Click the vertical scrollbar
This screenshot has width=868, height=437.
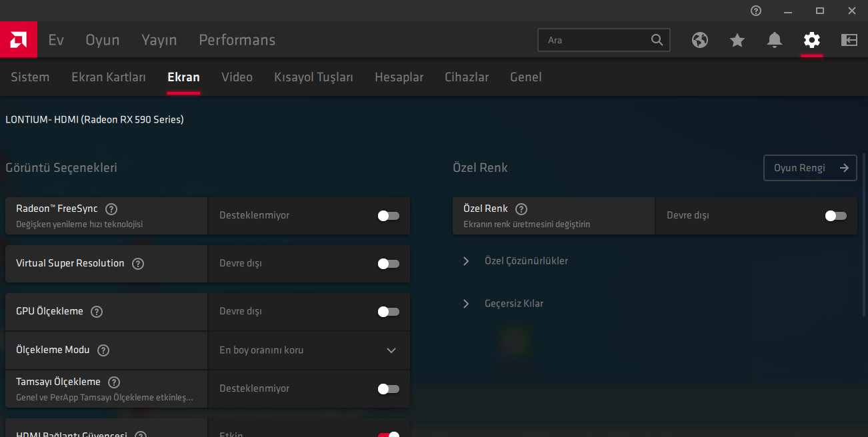865,233
